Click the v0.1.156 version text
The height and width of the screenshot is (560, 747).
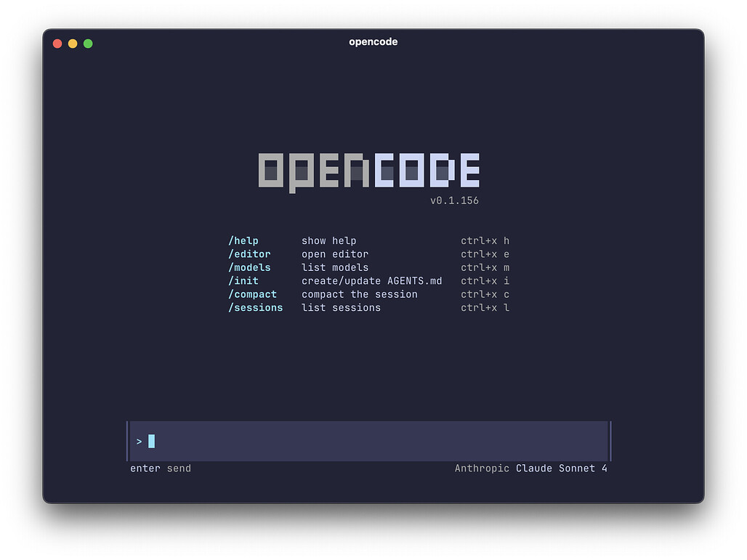point(454,200)
